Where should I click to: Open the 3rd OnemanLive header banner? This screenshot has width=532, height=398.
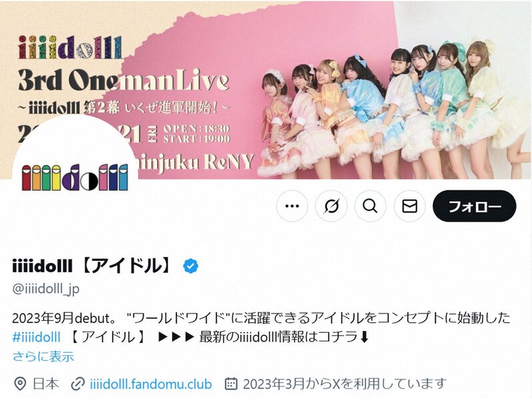tap(266, 89)
